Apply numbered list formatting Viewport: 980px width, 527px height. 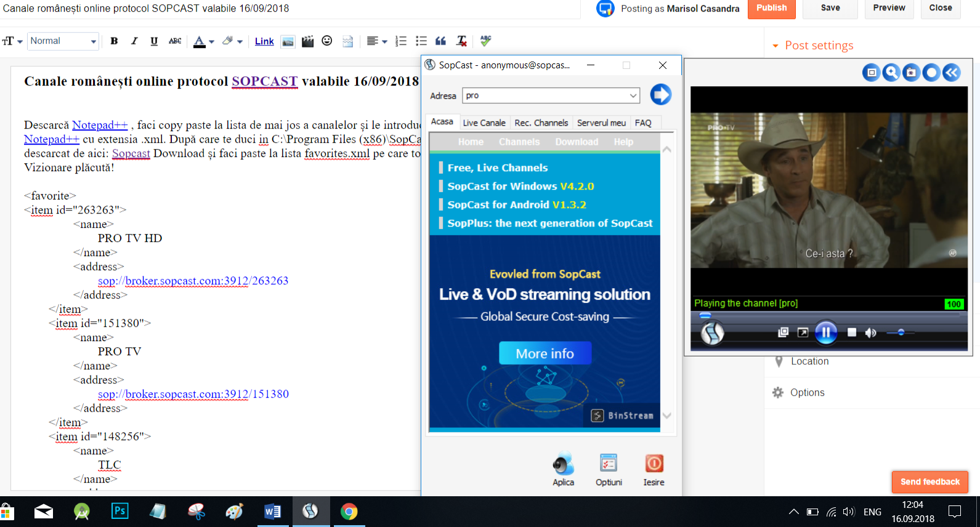tap(401, 41)
